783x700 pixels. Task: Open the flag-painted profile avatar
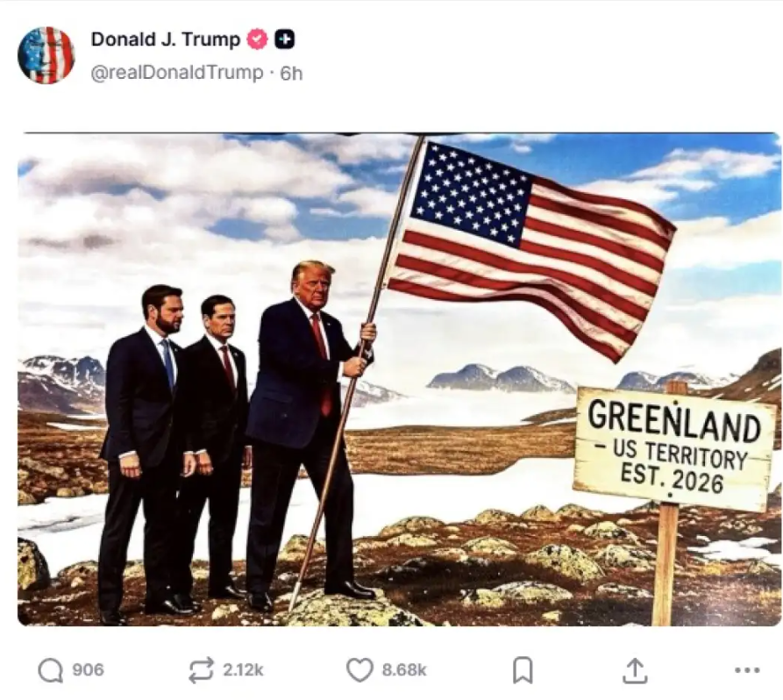pyautogui.click(x=46, y=55)
